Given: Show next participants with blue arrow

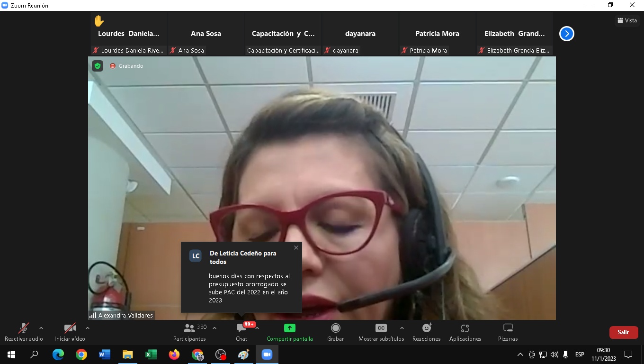Looking at the screenshot, I should click(x=566, y=34).
